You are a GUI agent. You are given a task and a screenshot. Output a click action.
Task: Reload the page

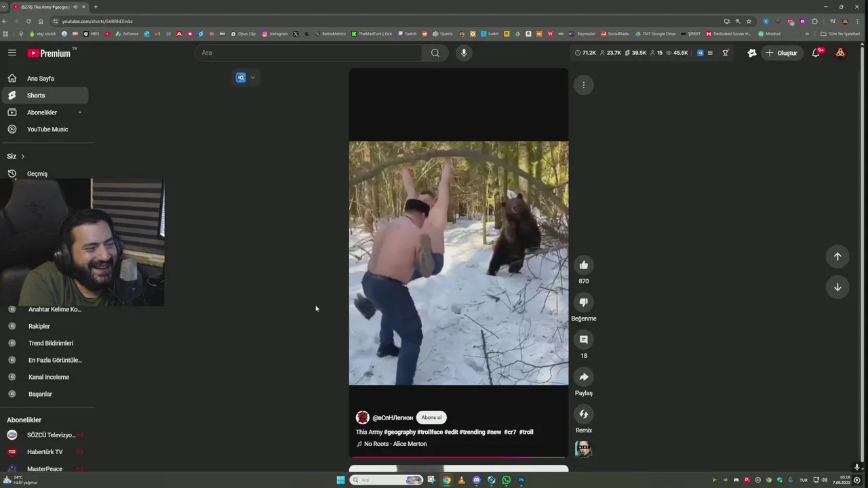pos(28,21)
